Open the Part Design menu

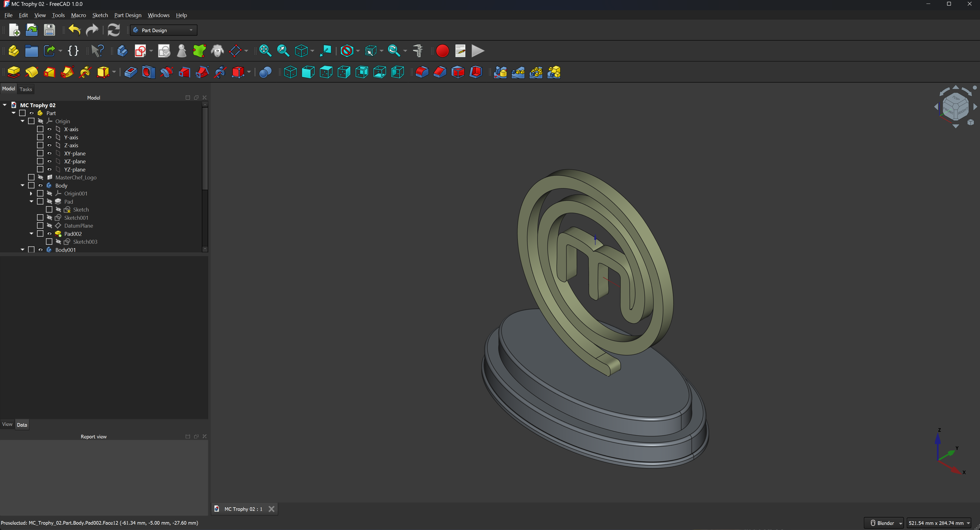coord(128,15)
